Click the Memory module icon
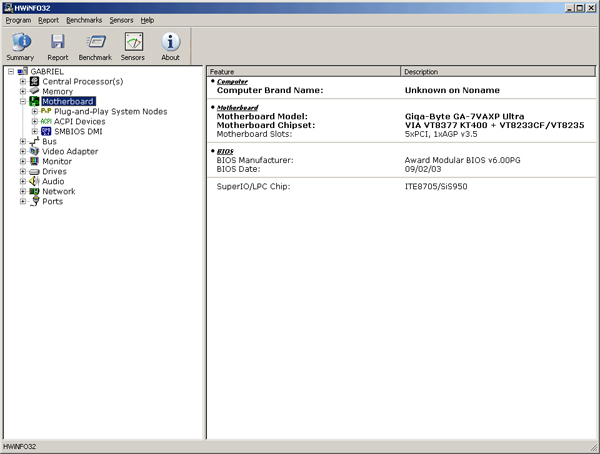Image resolution: width=600 pixels, height=454 pixels. [x=34, y=91]
